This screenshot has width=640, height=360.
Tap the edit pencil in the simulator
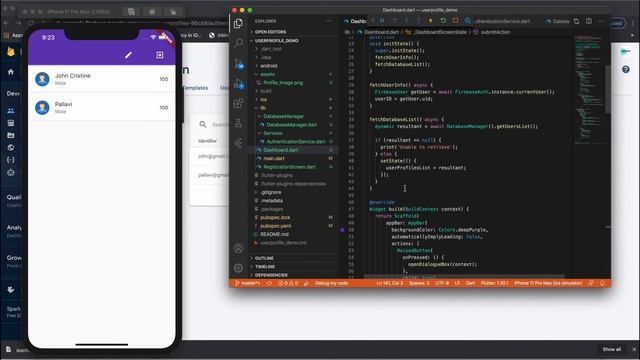[x=128, y=55]
